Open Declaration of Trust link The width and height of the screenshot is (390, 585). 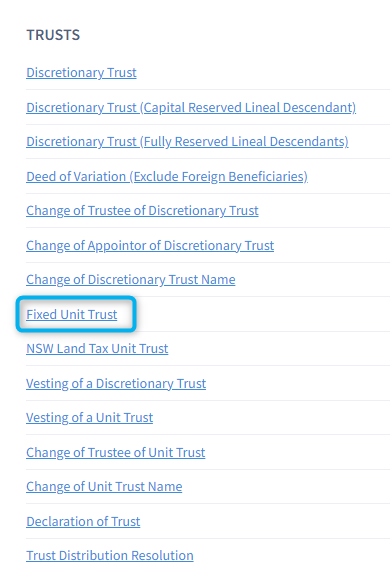(x=83, y=522)
